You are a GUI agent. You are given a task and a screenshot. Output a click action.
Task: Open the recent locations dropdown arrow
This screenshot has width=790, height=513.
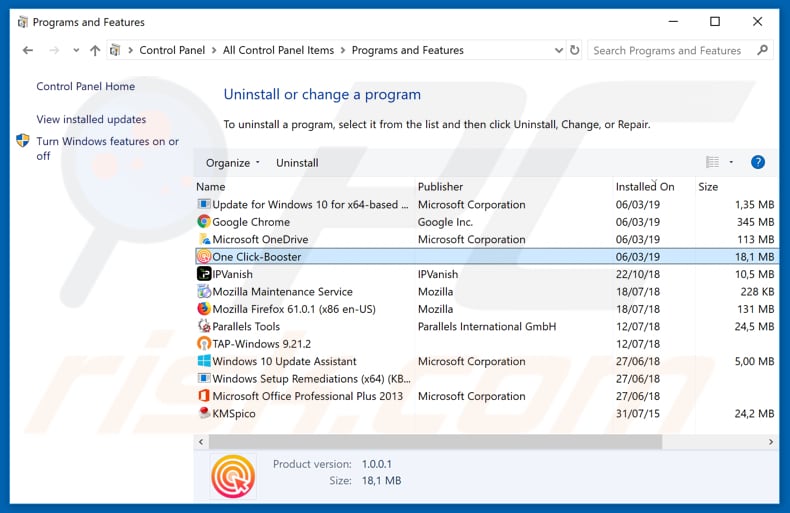pos(76,50)
